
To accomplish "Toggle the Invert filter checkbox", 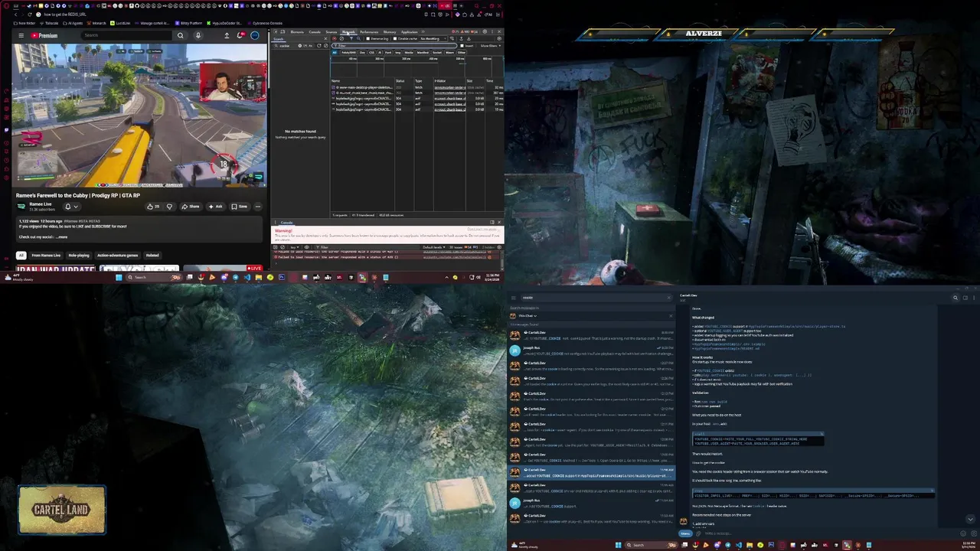I will (462, 46).
